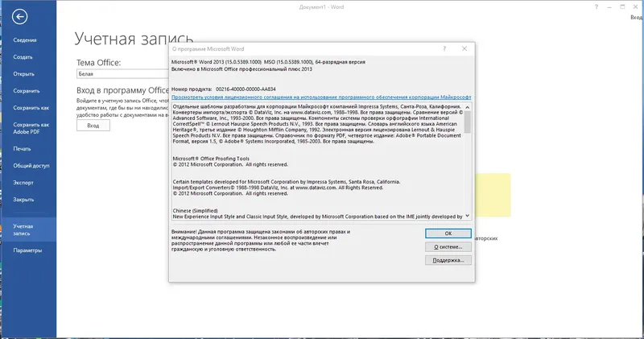Click the Учетная запись page heading
Screen dimensions: 644x339
(134, 39)
